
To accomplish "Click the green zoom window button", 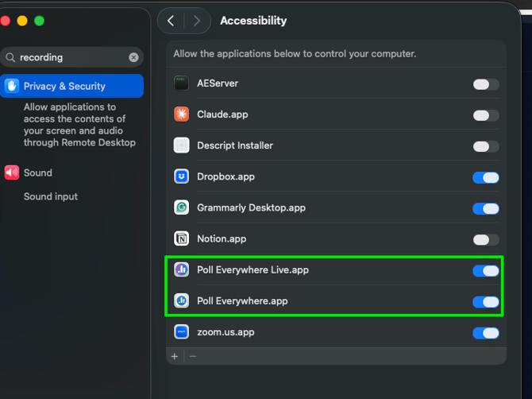I will [40, 21].
